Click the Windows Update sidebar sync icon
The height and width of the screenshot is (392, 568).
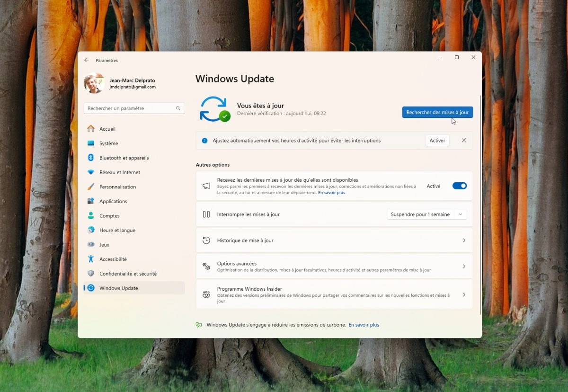tap(91, 288)
